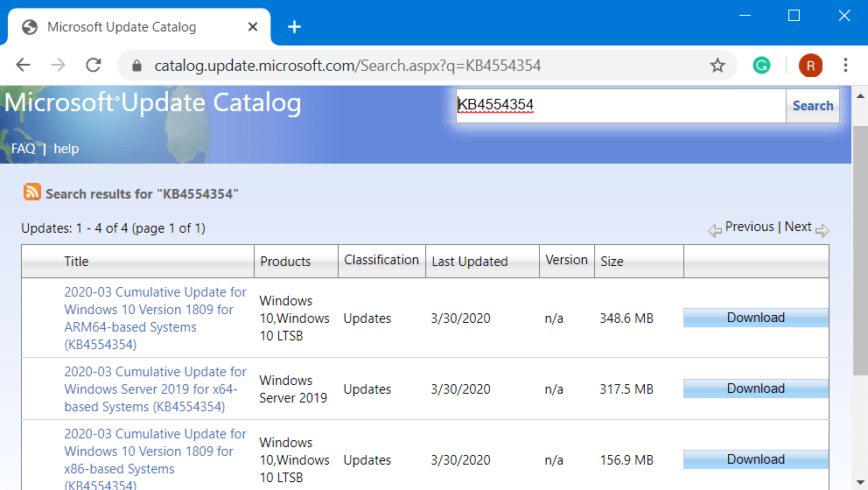
Task: Open the Grammarly extension icon
Action: point(762,66)
